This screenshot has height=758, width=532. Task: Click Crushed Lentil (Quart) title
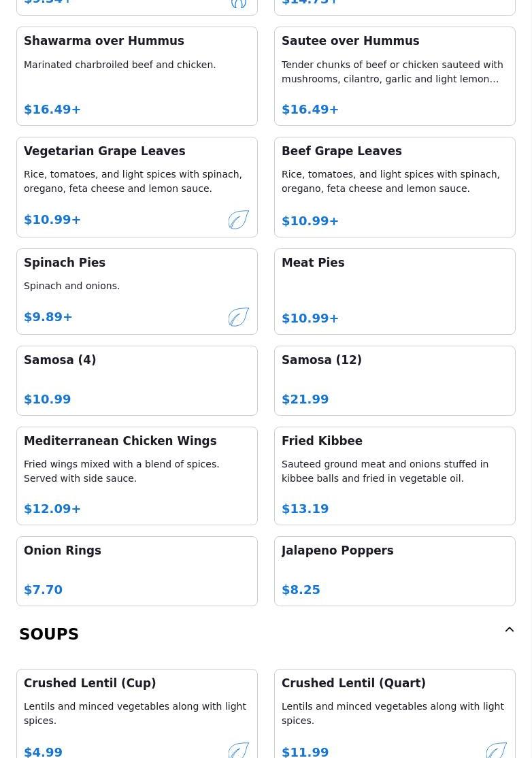[x=354, y=683]
